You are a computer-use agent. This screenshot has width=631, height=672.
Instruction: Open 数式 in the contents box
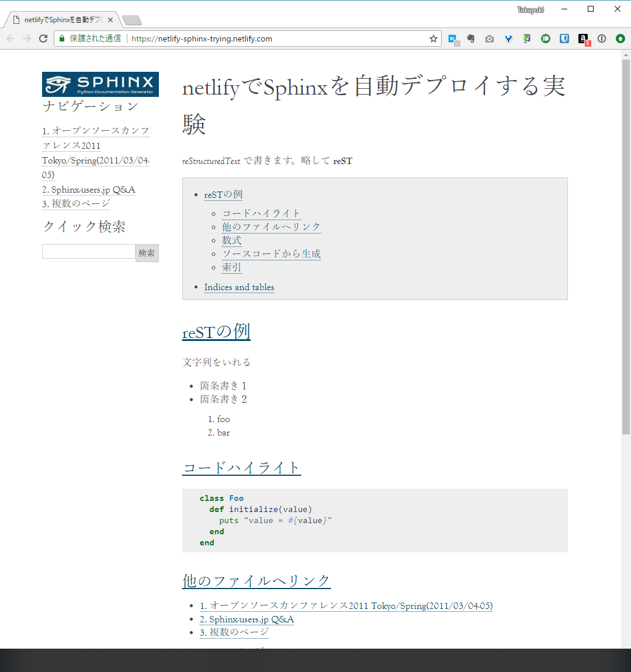point(231,241)
